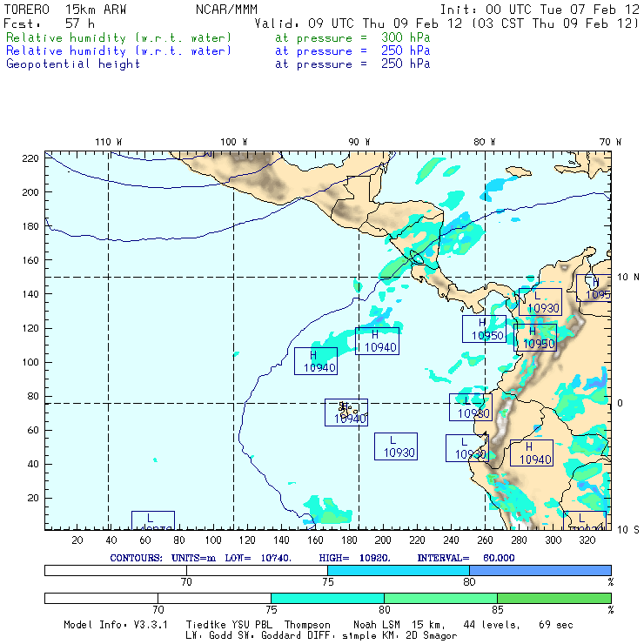644x644 pixels.
Task: Click the L 10930 box over northern Colombia
Action: 540,302
